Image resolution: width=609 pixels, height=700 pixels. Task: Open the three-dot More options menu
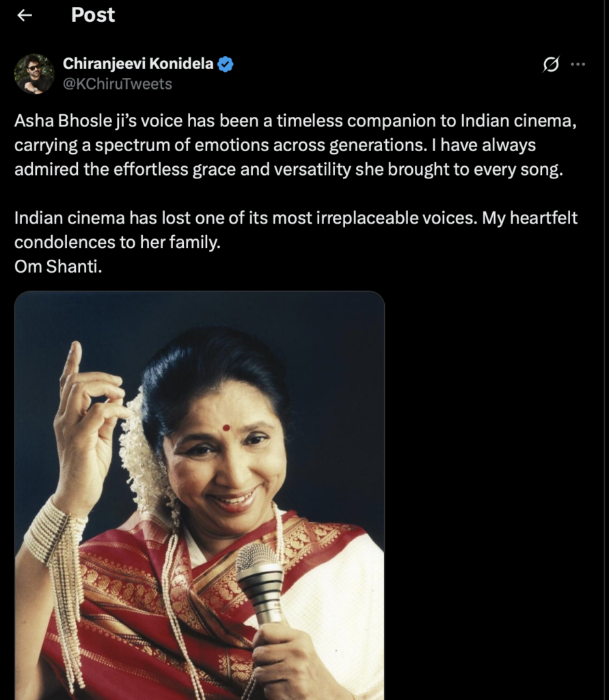578,64
